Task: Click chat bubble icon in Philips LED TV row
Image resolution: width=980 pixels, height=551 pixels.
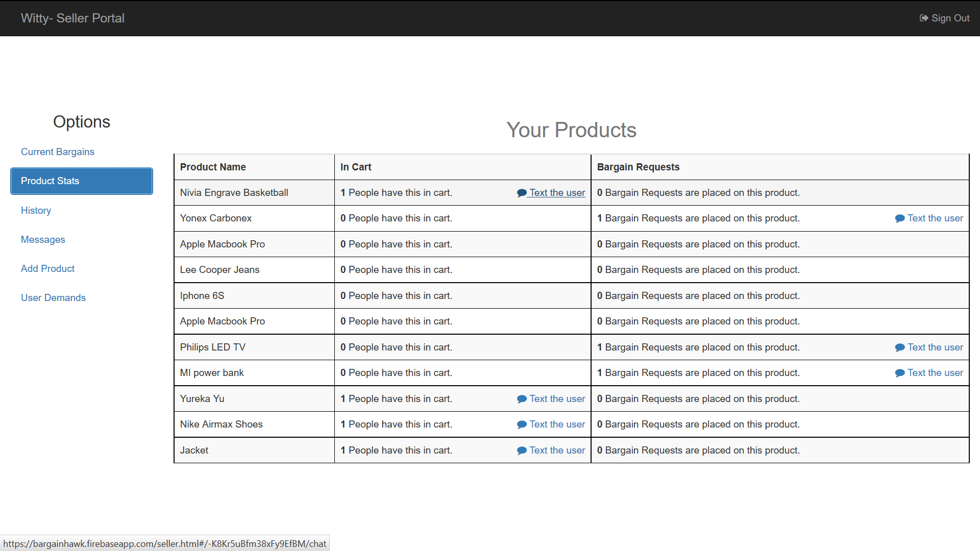Action: click(x=900, y=348)
